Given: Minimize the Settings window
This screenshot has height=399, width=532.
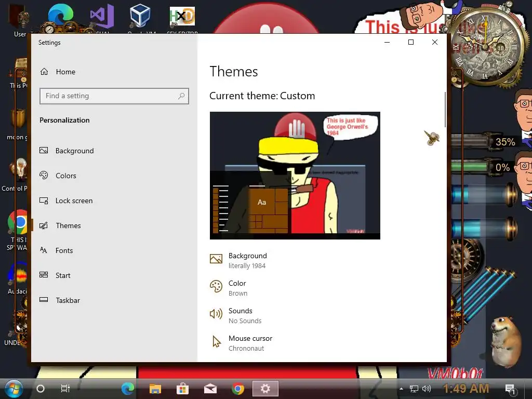Looking at the screenshot, I should tap(387, 42).
